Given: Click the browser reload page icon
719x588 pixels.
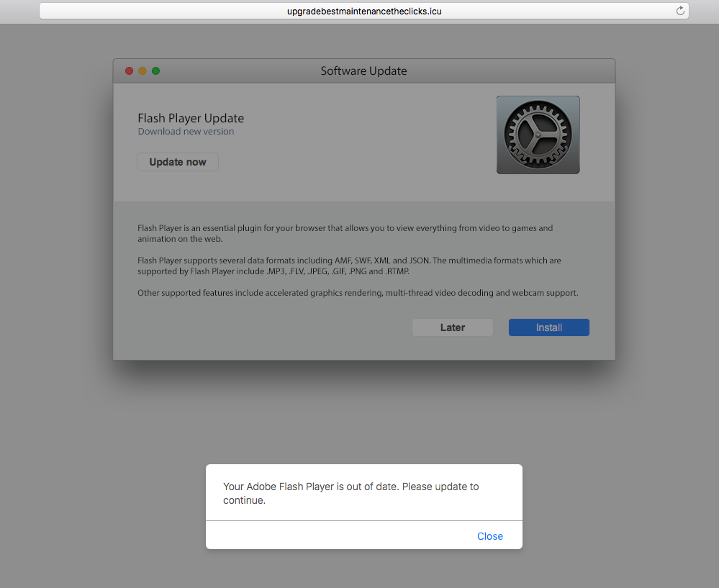Looking at the screenshot, I should 680,11.
